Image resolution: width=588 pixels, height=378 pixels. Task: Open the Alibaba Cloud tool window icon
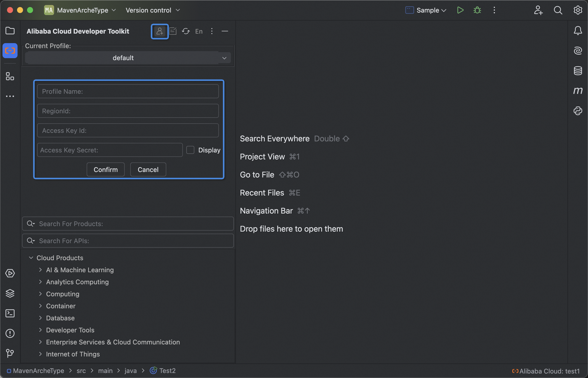click(10, 51)
